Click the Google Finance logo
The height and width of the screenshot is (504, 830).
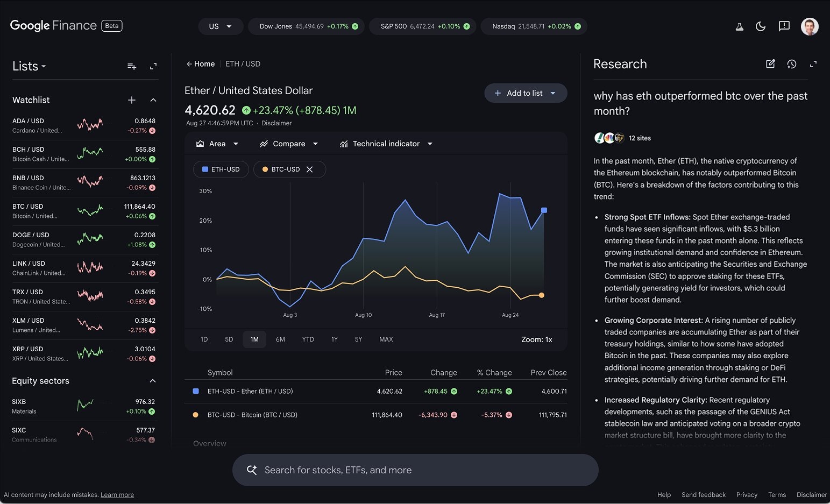(x=53, y=25)
